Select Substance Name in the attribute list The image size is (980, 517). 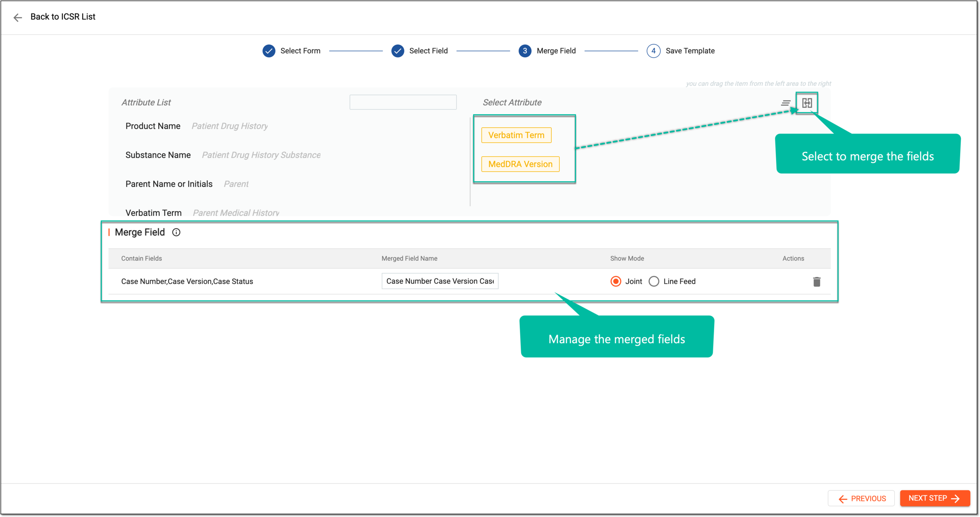pyautogui.click(x=158, y=155)
